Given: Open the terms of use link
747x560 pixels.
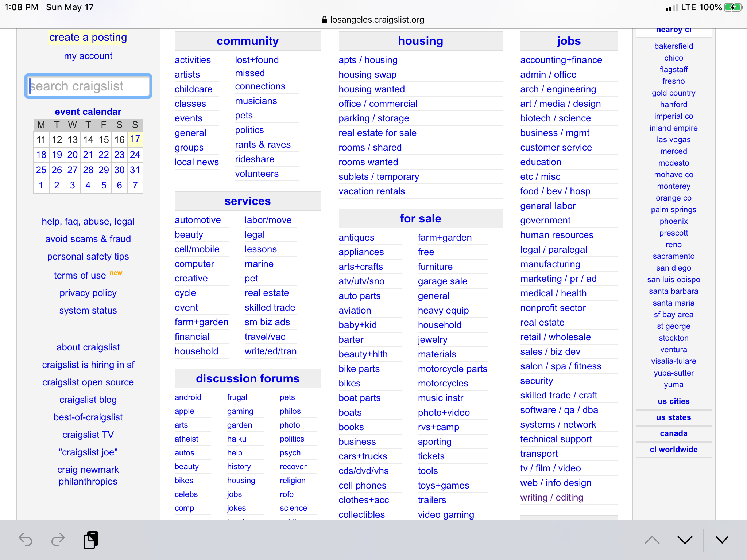Looking at the screenshot, I should [x=80, y=275].
